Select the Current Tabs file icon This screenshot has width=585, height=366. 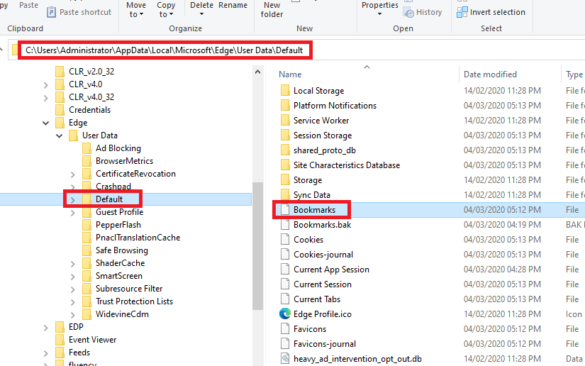pyautogui.click(x=285, y=299)
